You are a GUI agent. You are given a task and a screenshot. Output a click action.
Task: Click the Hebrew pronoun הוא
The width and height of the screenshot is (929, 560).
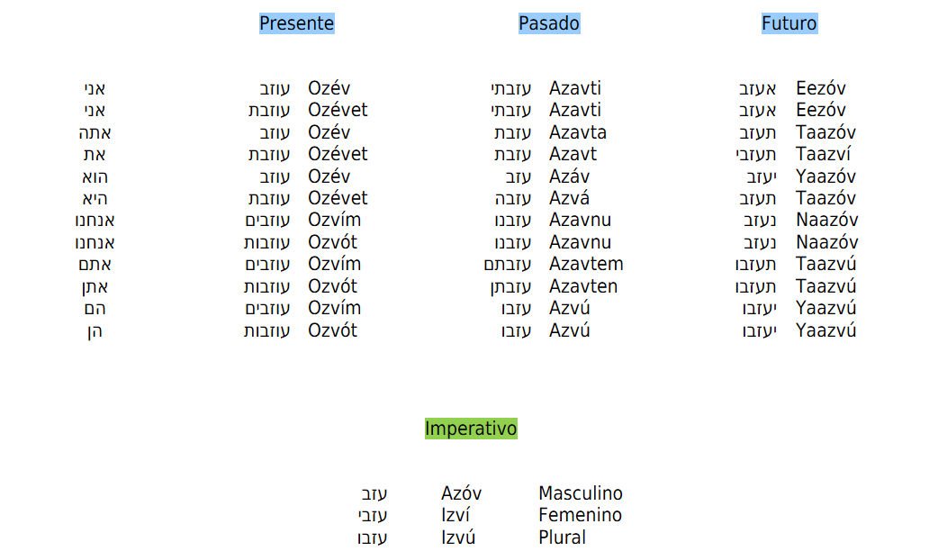(95, 176)
